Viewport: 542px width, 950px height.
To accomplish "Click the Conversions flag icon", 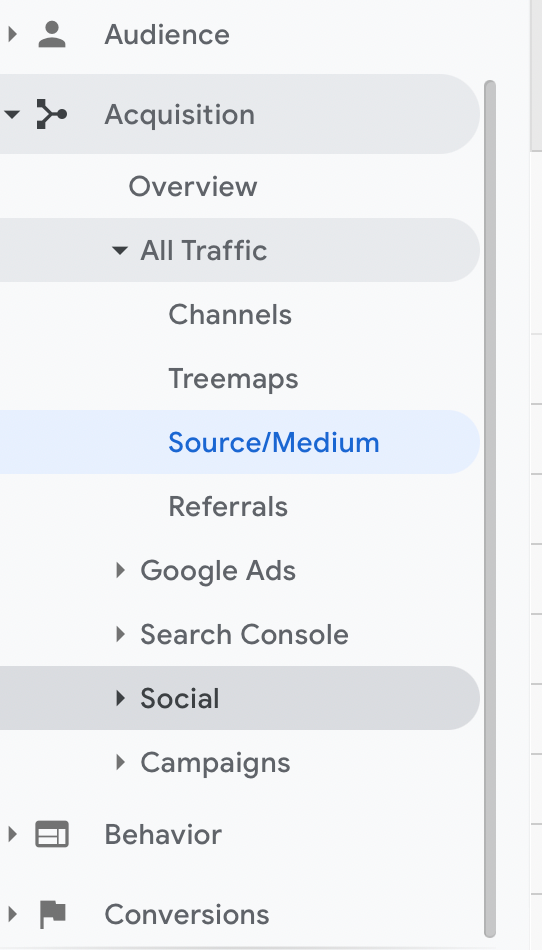I will coord(53,914).
